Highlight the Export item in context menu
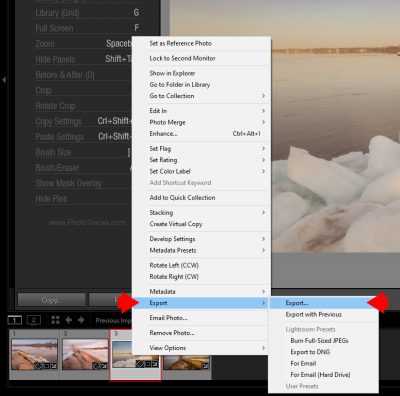400x396 pixels. pyautogui.click(x=201, y=303)
